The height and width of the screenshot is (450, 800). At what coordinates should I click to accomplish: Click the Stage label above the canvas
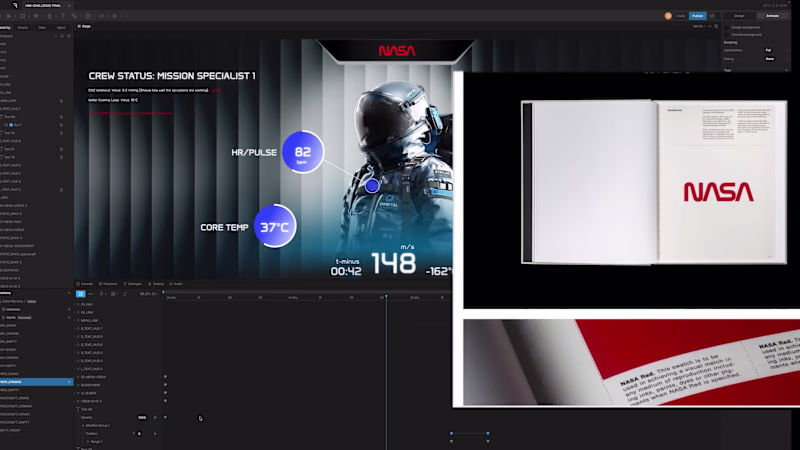[84, 27]
